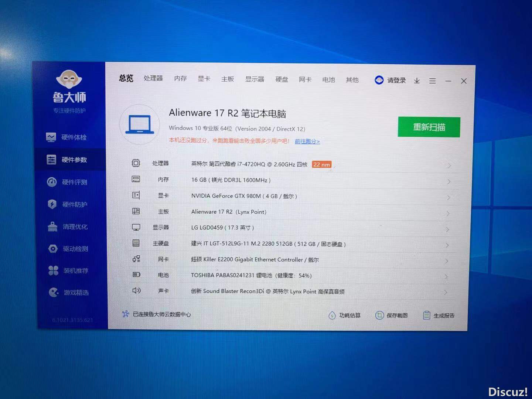Expand the 显卡 GTX 980M row chevron
The image size is (532, 399).
click(x=449, y=198)
